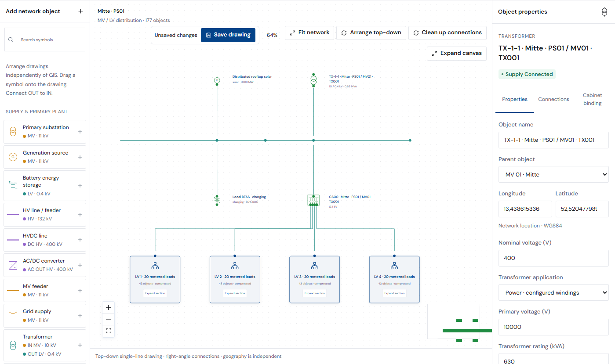Expand section of LV 4 group

click(x=394, y=293)
